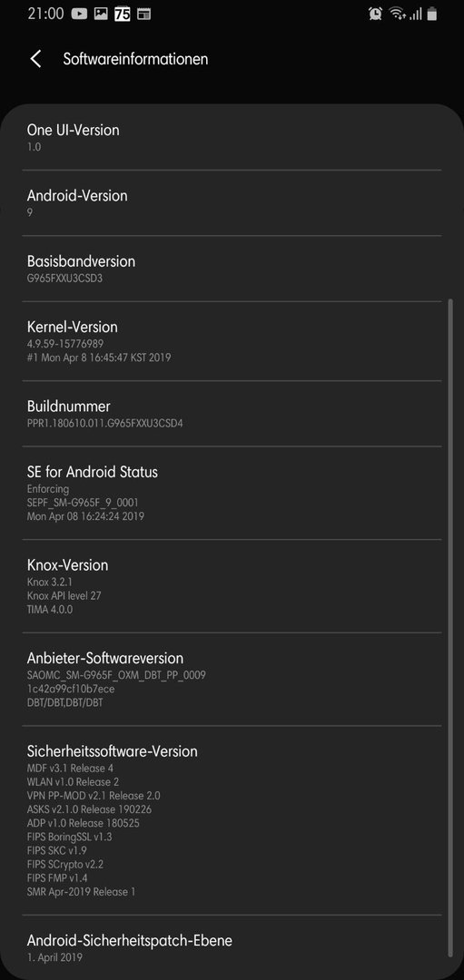Tap the battery status icon
The image size is (464, 980).
coord(430,14)
